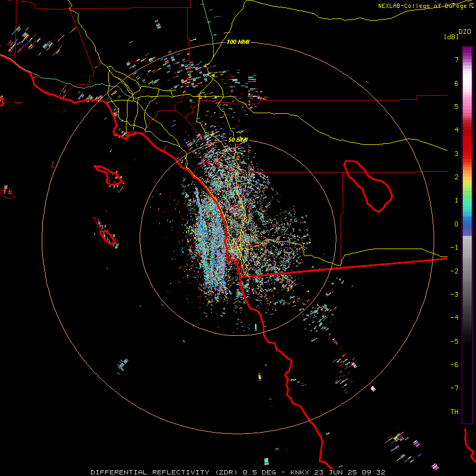
Task: Click the '[dB]' unit label
Action: [x=452, y=36]
